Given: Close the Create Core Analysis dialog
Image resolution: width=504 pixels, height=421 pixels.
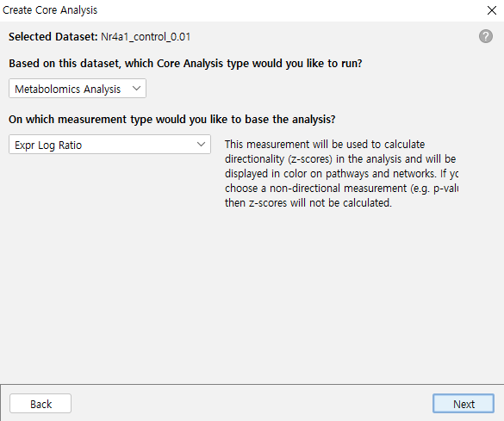Looking at the screenshot, I should click(492, 10).
